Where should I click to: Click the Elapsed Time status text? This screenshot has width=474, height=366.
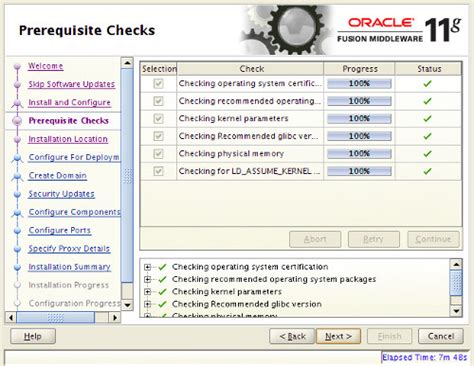[x=424, y=357]
